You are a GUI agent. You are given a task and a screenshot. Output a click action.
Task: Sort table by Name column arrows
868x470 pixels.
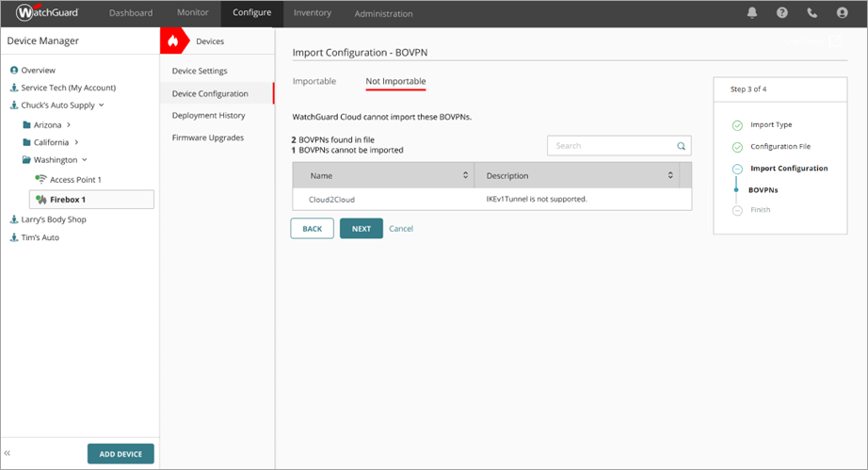[466, 175]
